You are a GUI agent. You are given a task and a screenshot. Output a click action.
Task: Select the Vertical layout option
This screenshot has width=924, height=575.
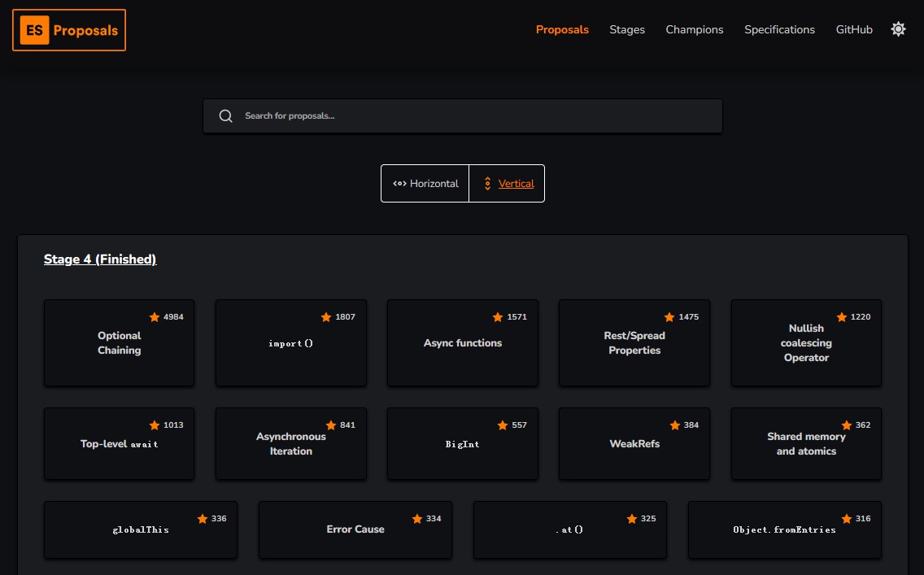click(x=508, y=184)
